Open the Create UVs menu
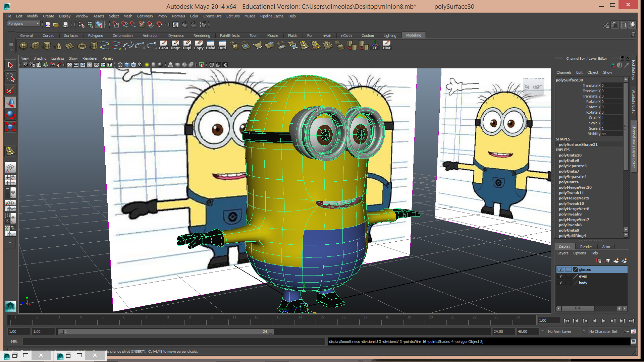 [x=212, y=16]
